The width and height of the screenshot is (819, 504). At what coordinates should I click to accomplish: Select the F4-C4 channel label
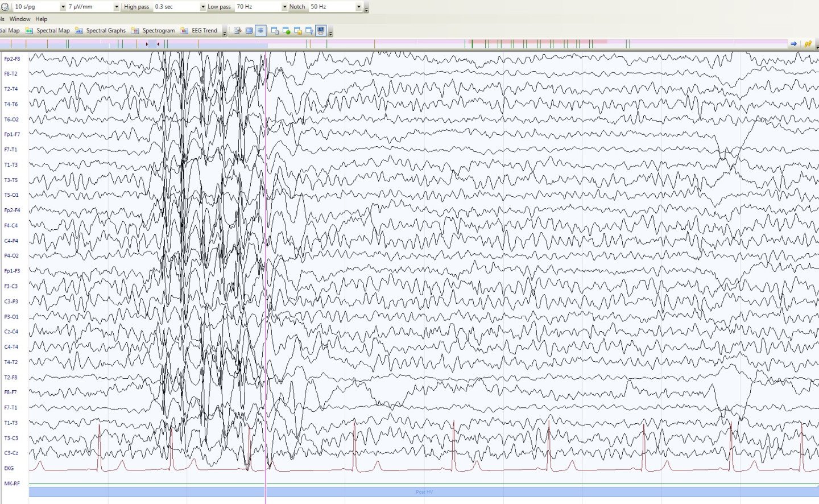11,225
